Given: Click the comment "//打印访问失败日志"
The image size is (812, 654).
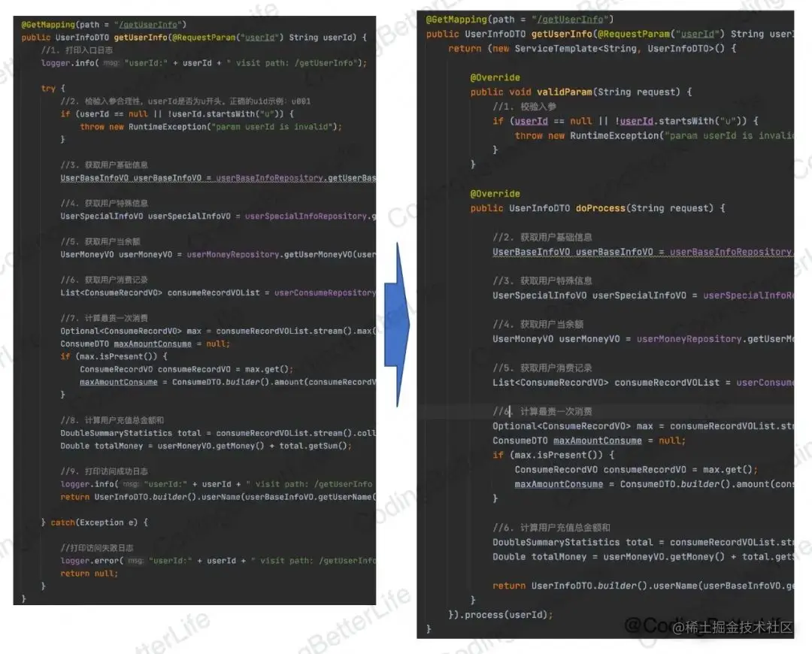Looking at the screenshot, I should point(97,548).
